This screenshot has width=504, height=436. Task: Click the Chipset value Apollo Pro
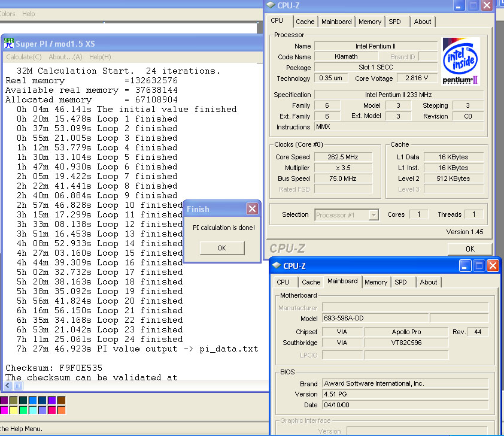coord(406,332)
